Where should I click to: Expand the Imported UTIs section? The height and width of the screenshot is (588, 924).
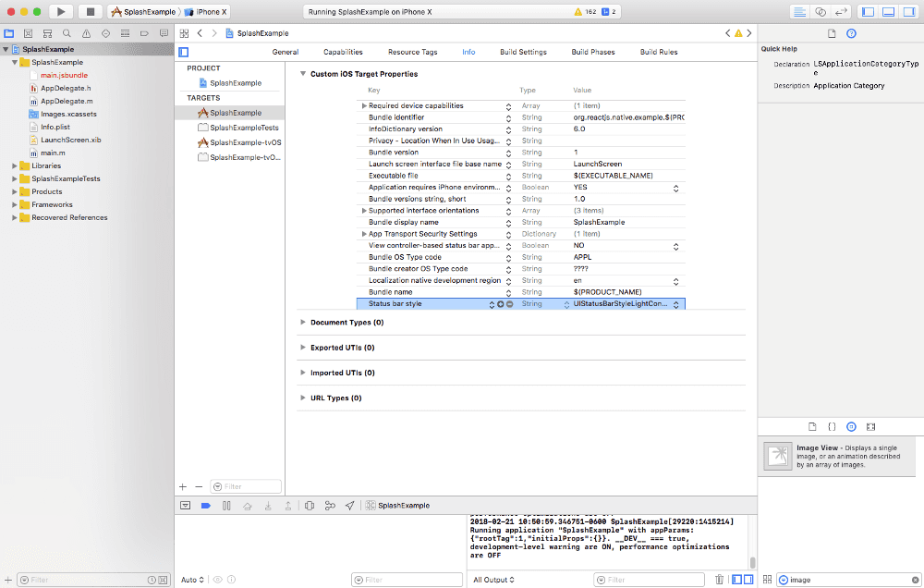[x=303, y=373]
